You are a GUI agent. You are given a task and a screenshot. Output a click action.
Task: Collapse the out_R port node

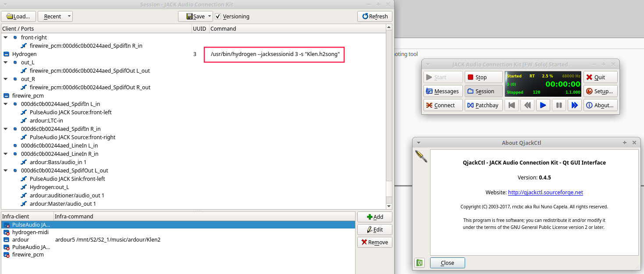pyautogui.click(x=6, y=79)
